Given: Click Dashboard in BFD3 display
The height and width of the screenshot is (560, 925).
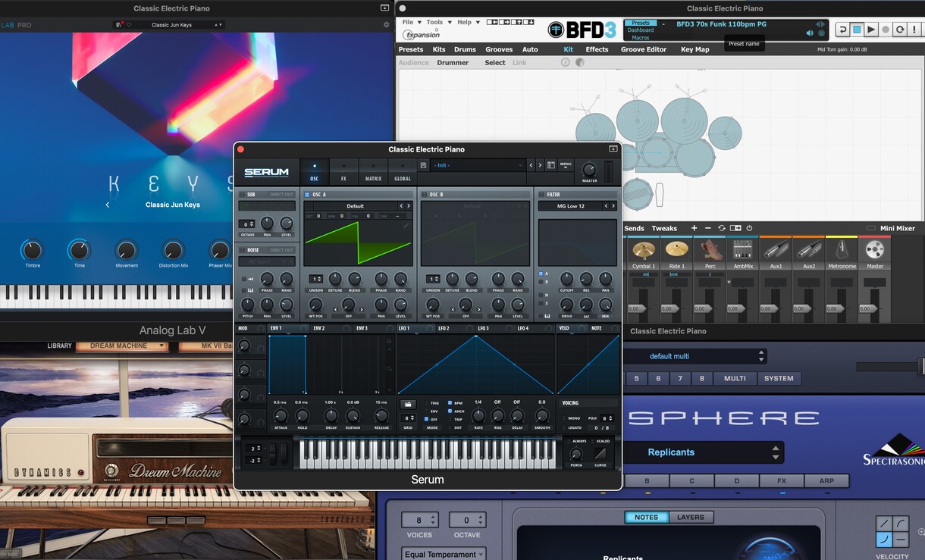Looking at the screenshot, I should point(641,30).
